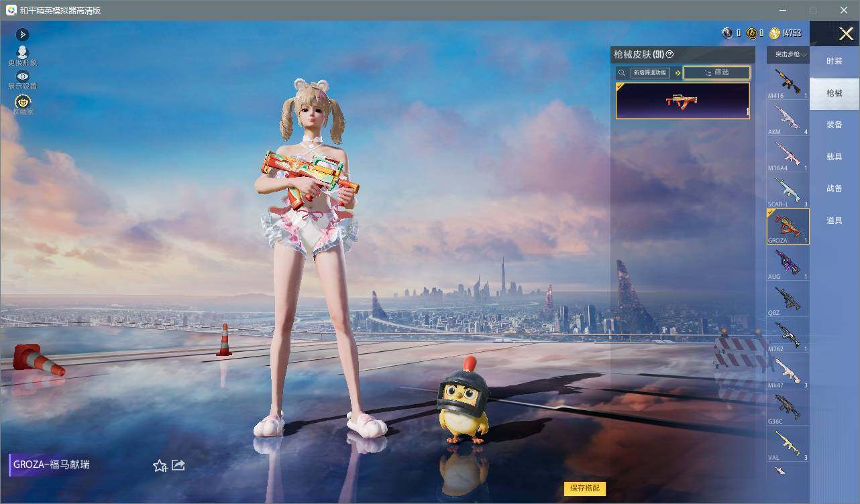Select the 枪械 tab
The width and height of the screenshot is (860, 504).
pyautogui.click(x=835, y=93)
